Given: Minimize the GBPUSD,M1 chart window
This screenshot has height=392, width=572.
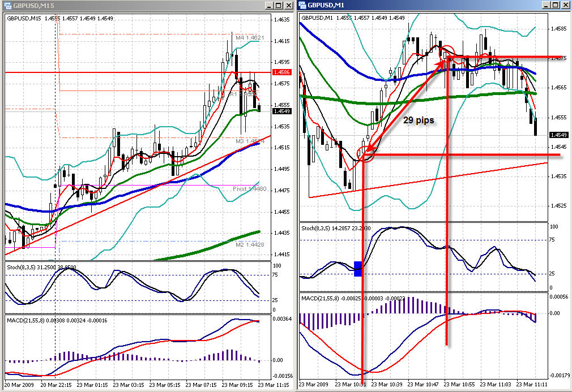Looking at the screenshot, I should (546, 5).
